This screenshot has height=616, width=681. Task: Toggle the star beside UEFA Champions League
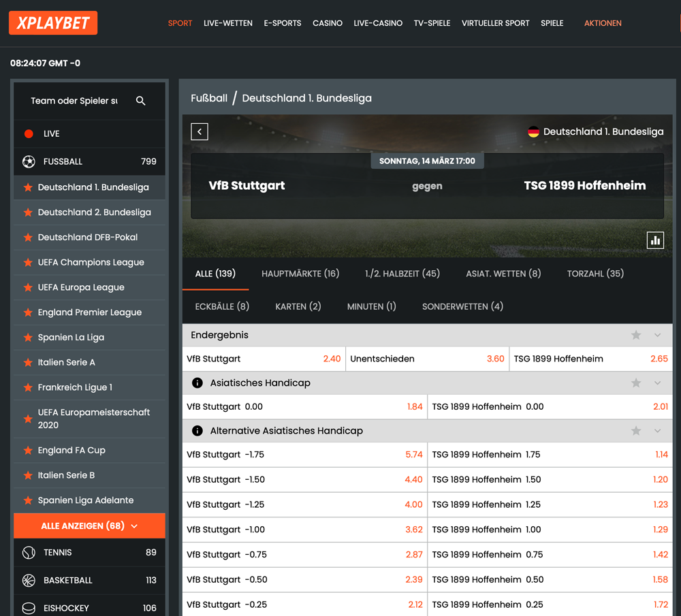[x=28, y=262]
